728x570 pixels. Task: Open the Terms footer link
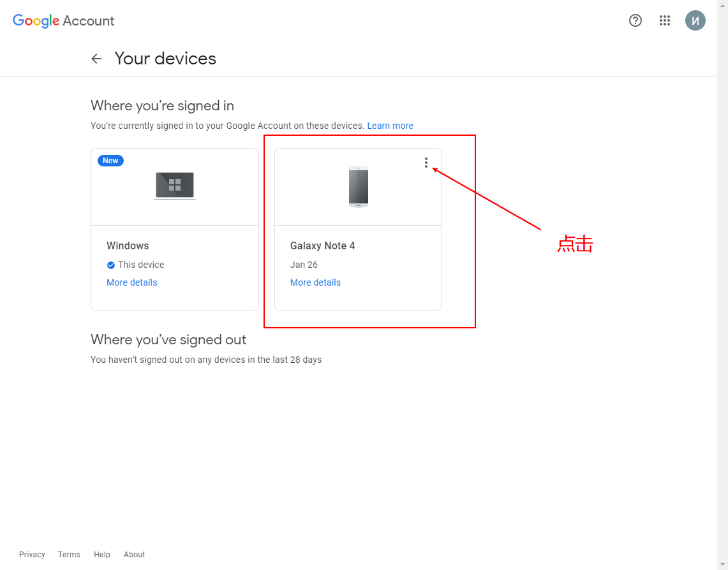point(69,554)
